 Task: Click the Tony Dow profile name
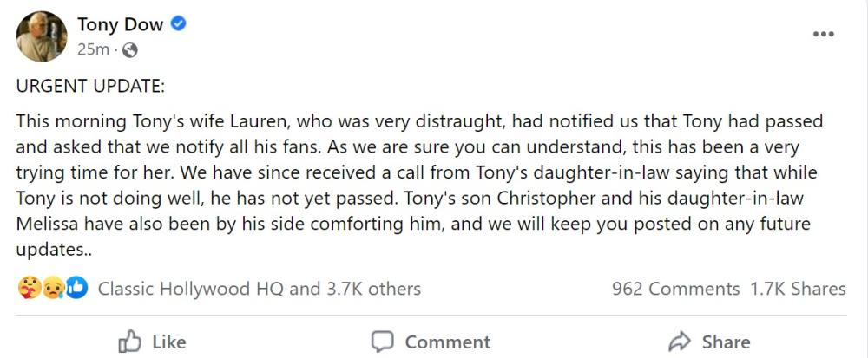pos(120,24)
